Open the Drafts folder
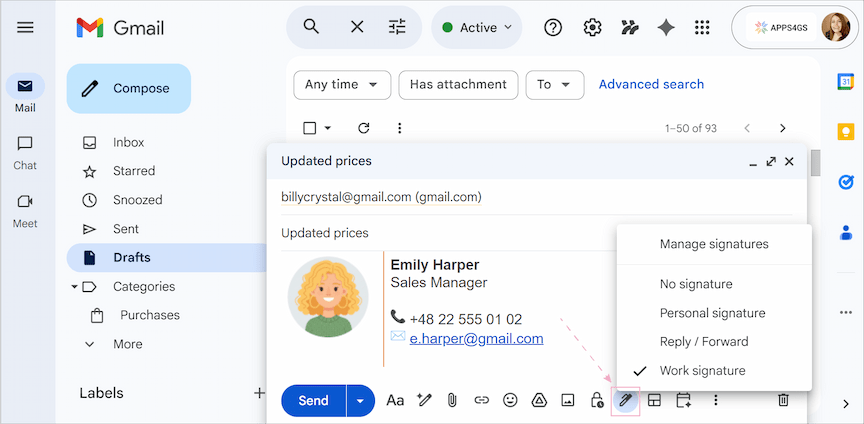The height and width of the screenshot is (424, 864). point(166,257)
